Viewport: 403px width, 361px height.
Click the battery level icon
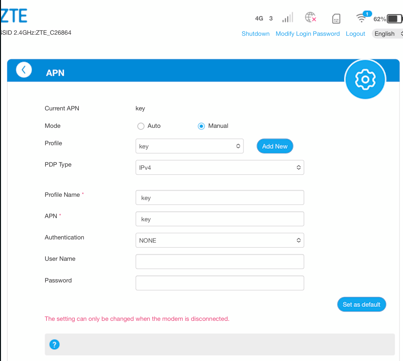[394, 19]
